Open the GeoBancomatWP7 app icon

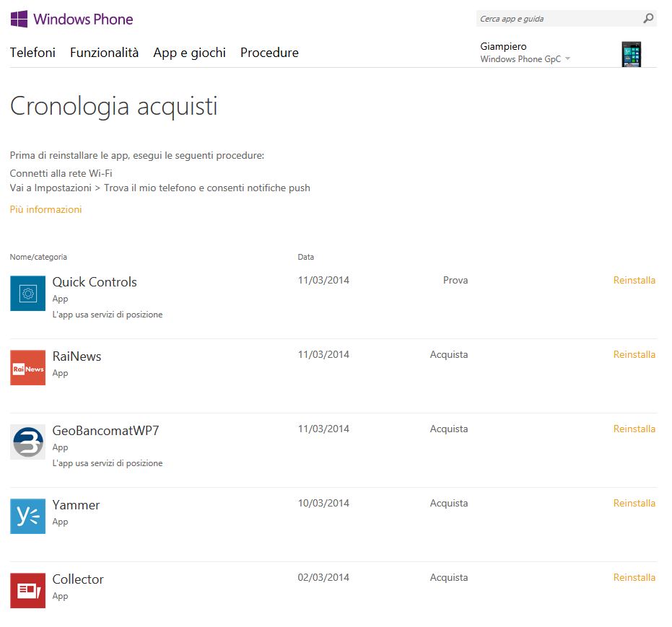click(x=28, y=442)
